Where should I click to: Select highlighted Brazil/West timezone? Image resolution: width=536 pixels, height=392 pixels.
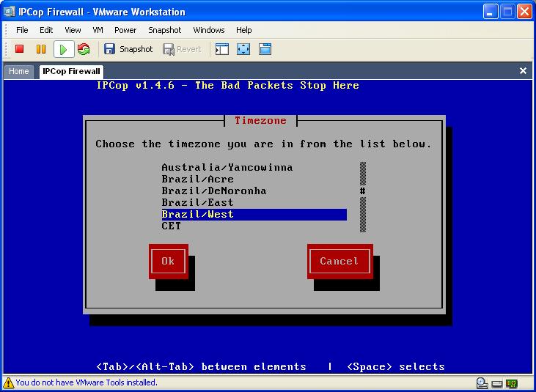pyautogui.click(x=254, y=215)
